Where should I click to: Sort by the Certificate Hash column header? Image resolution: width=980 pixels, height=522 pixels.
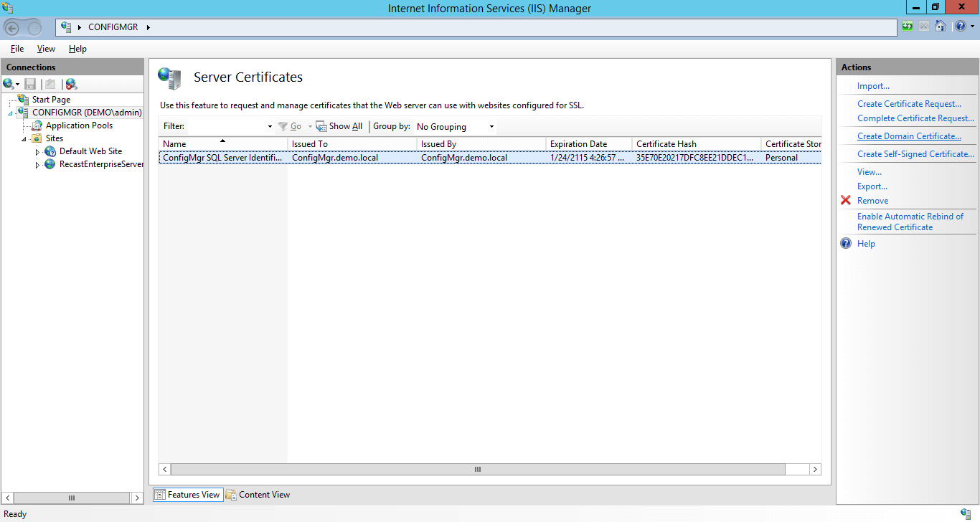pyautogui.click(x=697, y=144)
